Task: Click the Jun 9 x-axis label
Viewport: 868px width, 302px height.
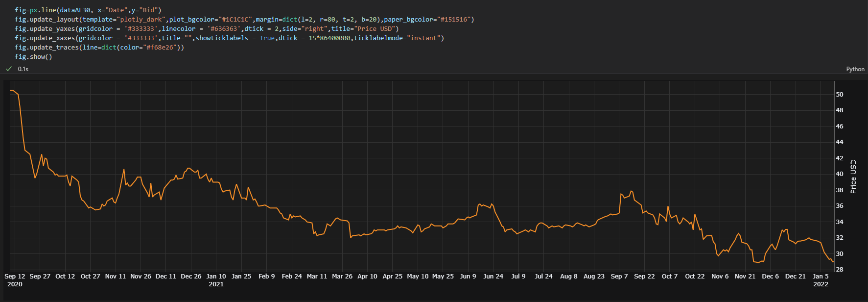Action: [x=468, y=277]
